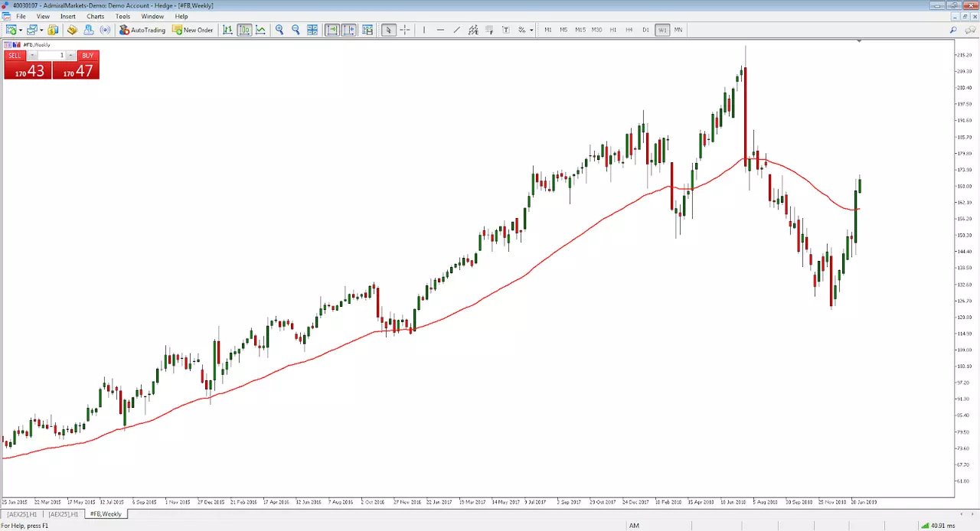Open the Help menu
Image resolution: width=980 pixels, height=531 pixels.
[181, 16]
